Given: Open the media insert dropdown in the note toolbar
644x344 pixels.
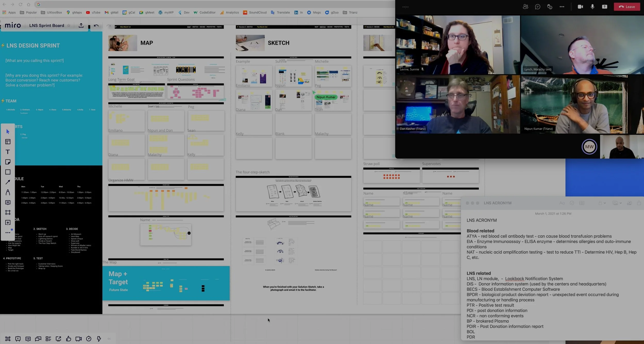Looking at the screenshot, I should [x=621, y=203].
